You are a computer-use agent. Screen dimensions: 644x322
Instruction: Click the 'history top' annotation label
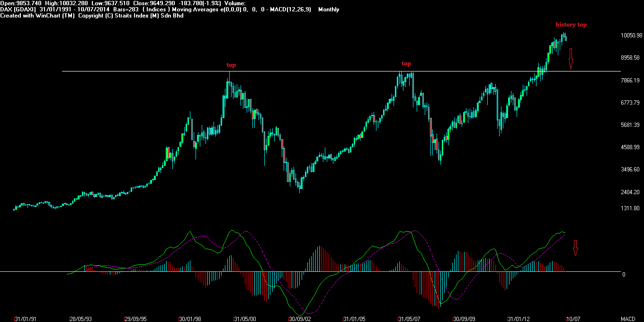click(571, 25)
